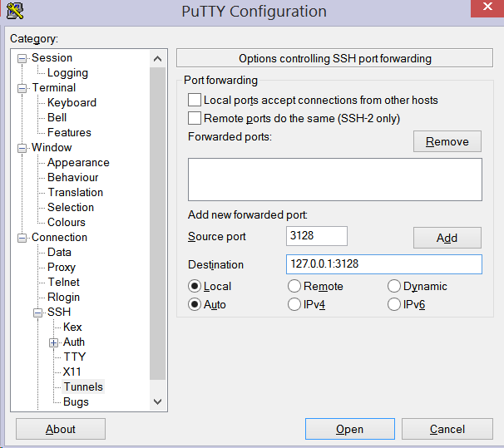Screen dimensions: 504x448
Task: Click the Open button to start session
Action: coord(349,429)
